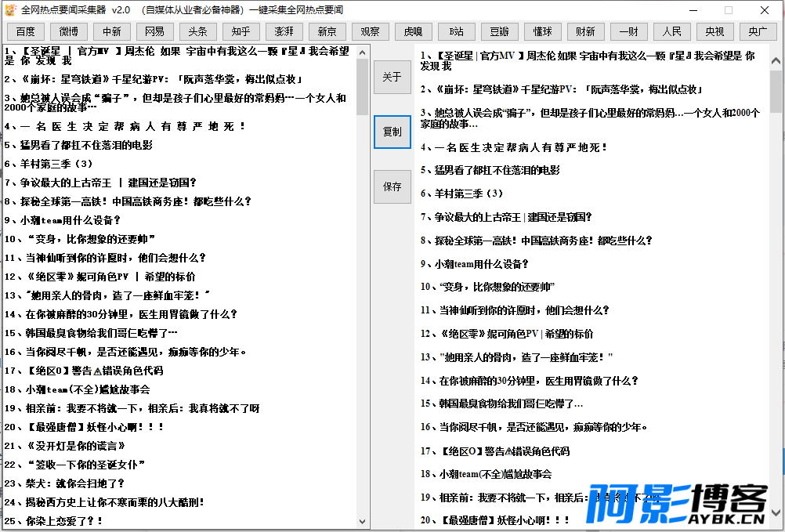Select left list item 9 小潮team用什么设备
Viewport: 785px width, 532px height.
[x=63, y=221]
